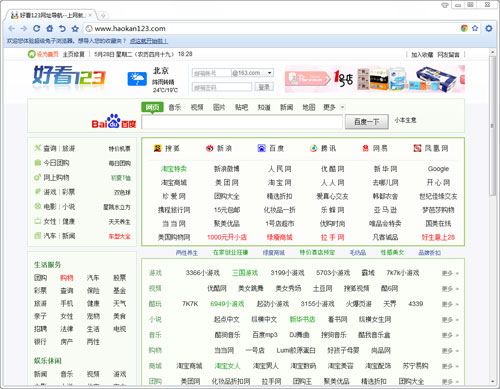Image resolution: width=500 pixels, height=389 pixels.
Task: Expand 更多 on the 购物 row
Action: pyautogui.click(x=450, y=351)
